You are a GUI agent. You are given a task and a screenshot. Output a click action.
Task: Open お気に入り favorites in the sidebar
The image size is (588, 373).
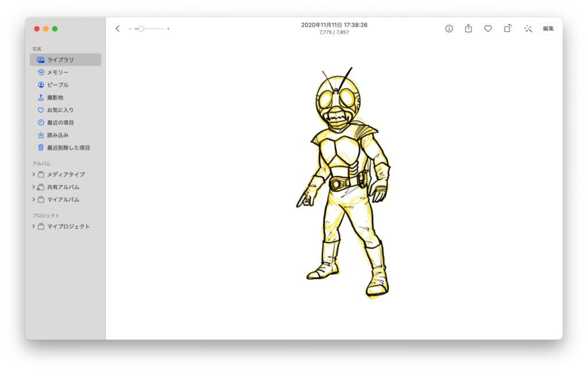[65, 110]
